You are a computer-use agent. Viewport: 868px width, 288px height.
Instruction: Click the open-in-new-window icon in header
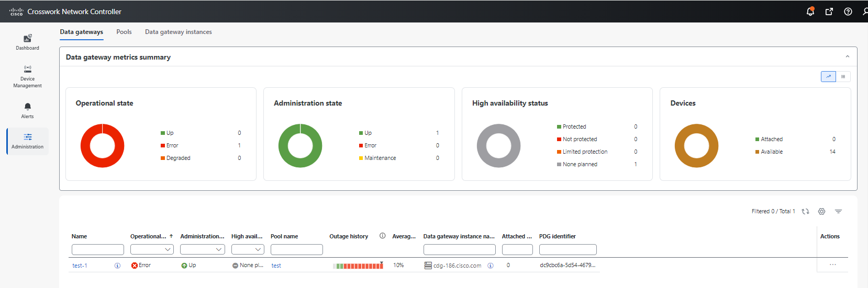829,11
